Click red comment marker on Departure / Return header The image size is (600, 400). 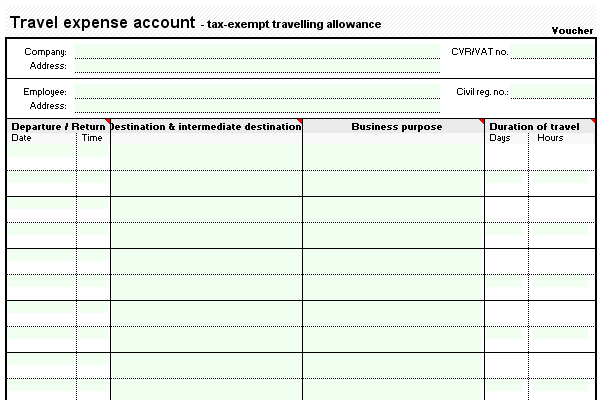pyautogui.click(x=107, y=123)
